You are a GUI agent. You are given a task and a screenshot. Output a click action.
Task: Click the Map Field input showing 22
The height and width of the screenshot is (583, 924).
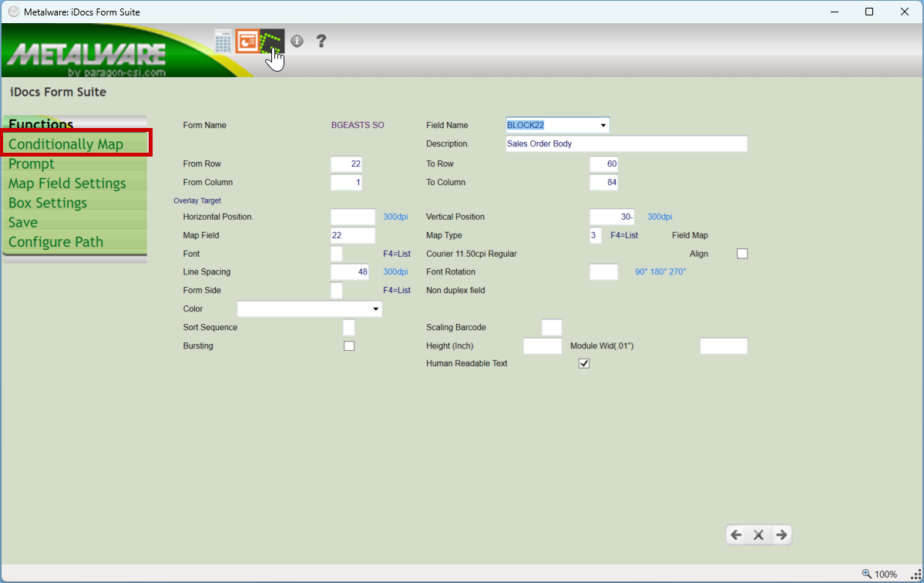pos(353,235)
